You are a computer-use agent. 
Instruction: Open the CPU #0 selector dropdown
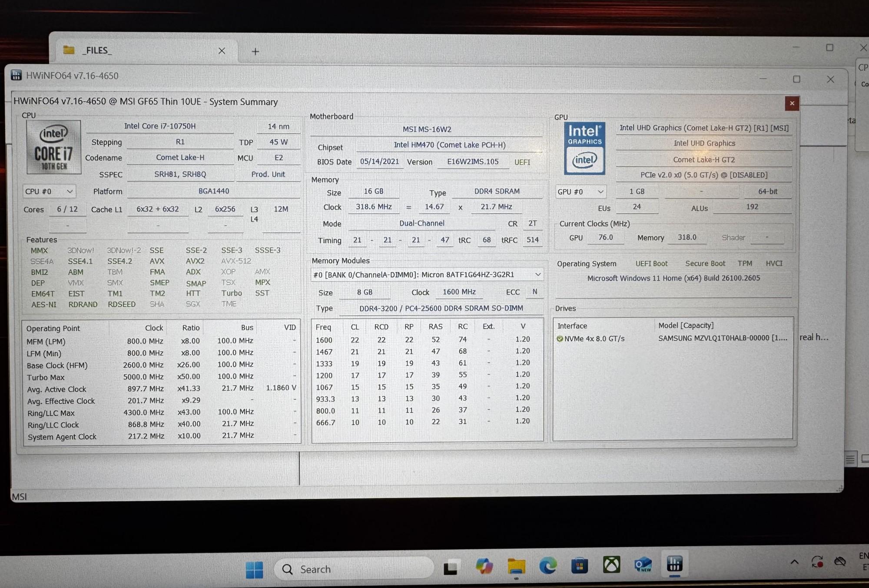[49, 191]
